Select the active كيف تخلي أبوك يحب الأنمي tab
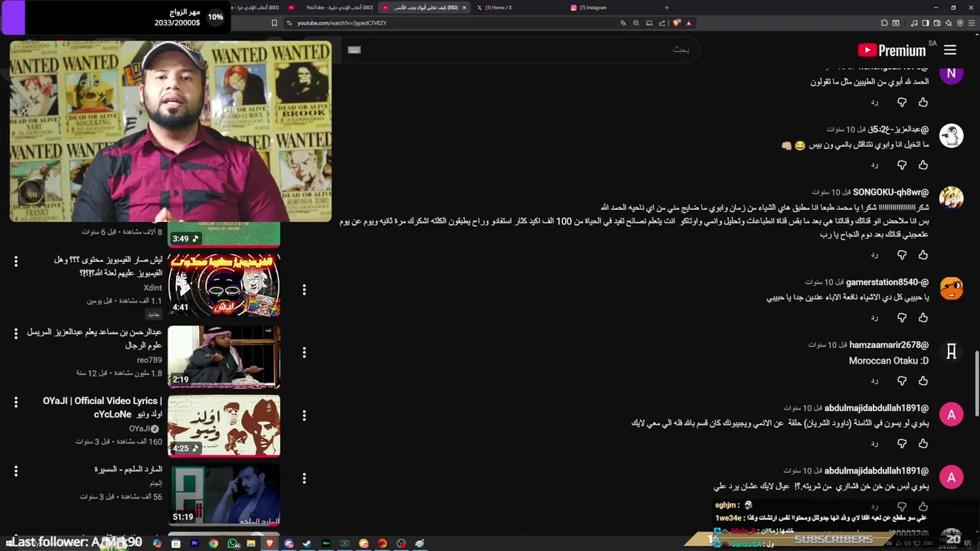Viewport: 980px width, 551px height. click(423, 8)
